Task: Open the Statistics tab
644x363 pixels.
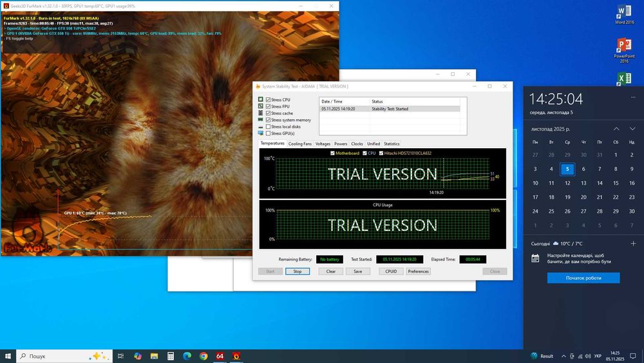Action: click(392, 144)
